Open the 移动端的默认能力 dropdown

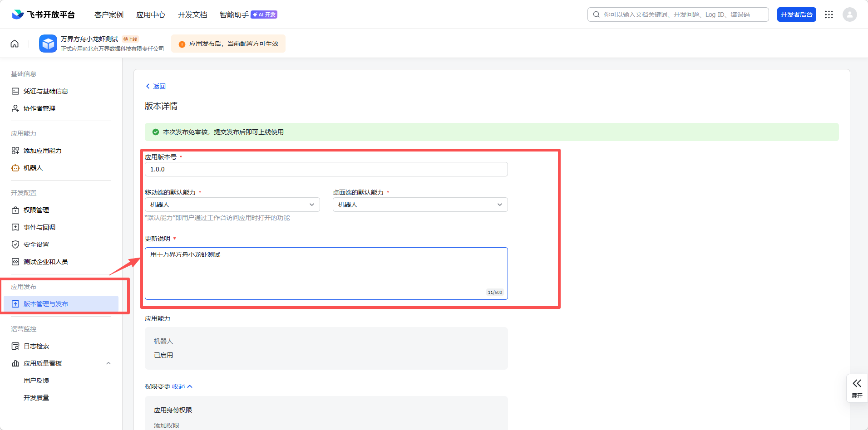232,205
